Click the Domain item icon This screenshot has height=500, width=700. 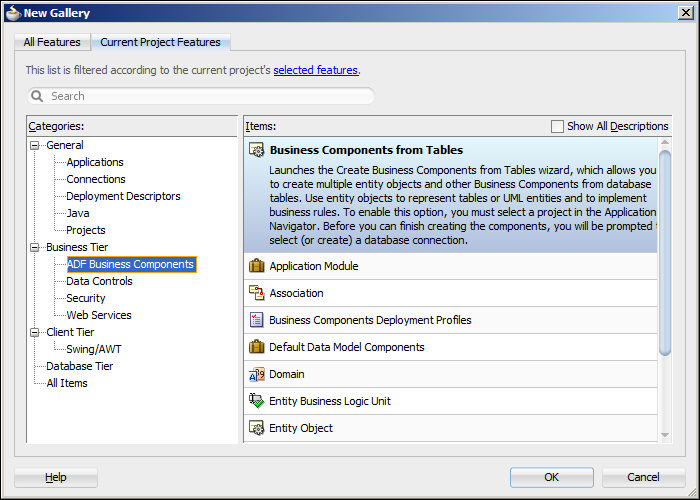(256, 375)
